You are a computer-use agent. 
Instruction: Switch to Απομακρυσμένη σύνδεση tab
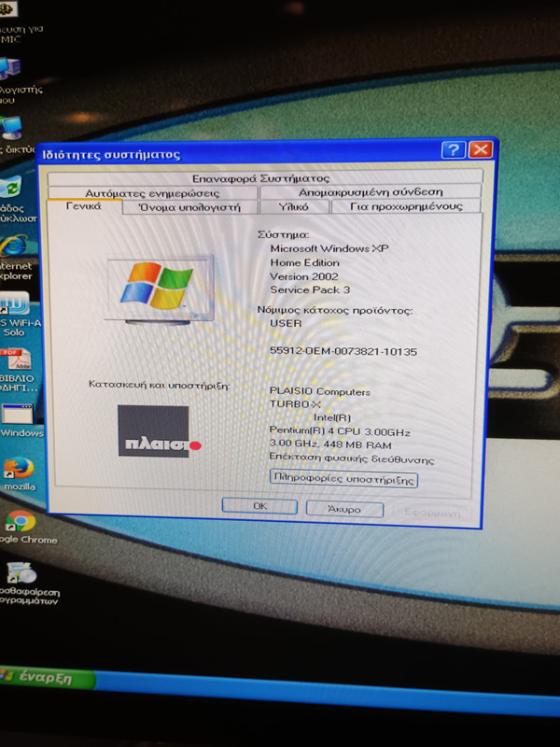click(x=370, y=192)
